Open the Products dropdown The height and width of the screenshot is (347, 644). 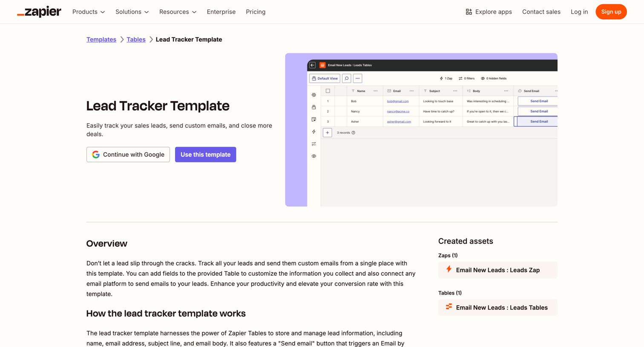[x=89, y=12]
